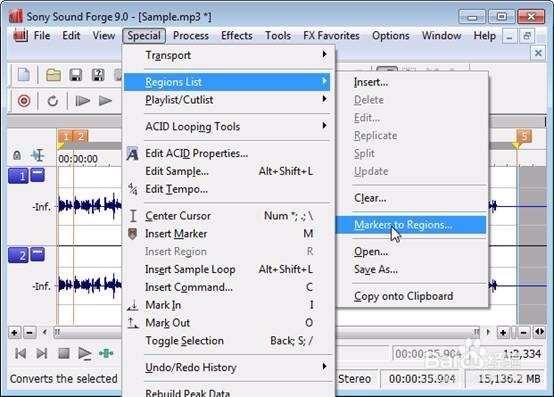The height and width of the screenshot is (397, 554).
Task: Open a file with folder icon
Action: 53,75
